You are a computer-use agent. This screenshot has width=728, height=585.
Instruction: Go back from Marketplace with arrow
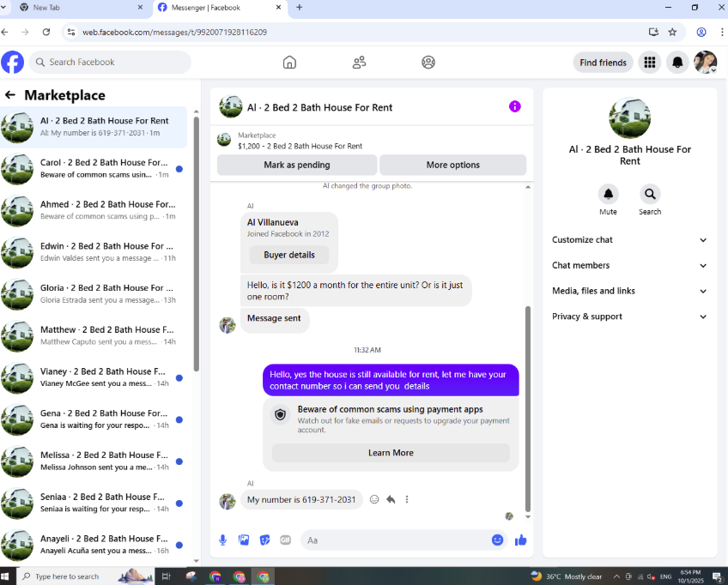10,95
